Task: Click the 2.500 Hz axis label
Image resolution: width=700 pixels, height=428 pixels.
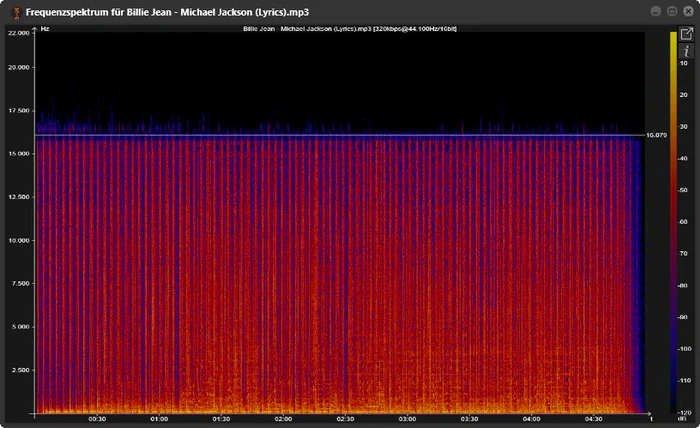Action: tap(20, 370)
